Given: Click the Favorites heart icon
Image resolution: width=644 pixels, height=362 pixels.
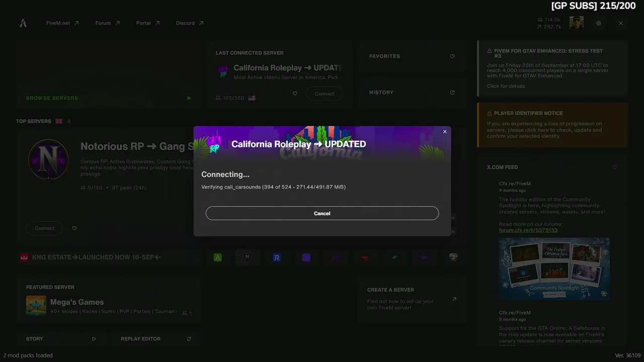Looking at the screenshot, I should click(452, 56).
